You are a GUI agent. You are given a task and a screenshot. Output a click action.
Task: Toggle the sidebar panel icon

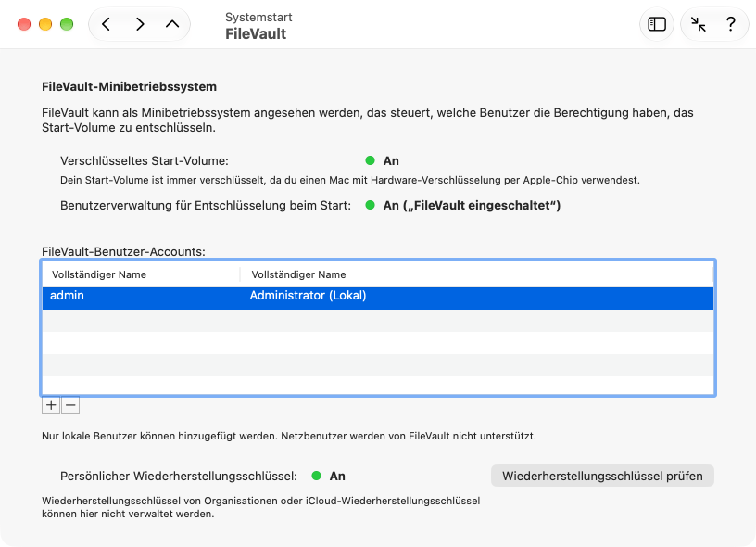(657, 24)
